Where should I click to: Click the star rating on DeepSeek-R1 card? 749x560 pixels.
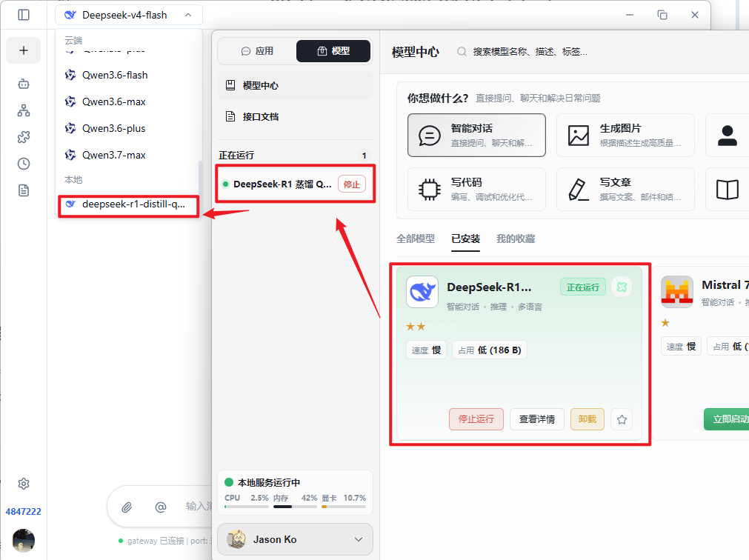tap(431, 327)
